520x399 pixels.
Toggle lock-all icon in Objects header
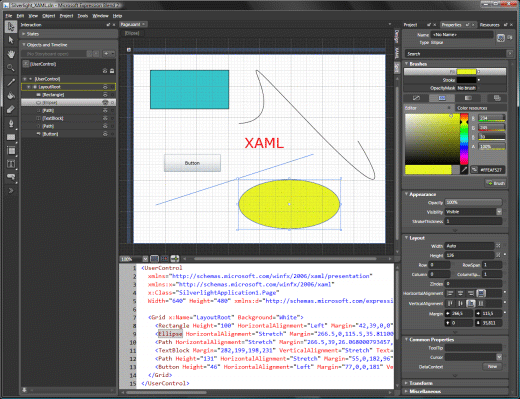pyautogui.click(x=112, y=71)
